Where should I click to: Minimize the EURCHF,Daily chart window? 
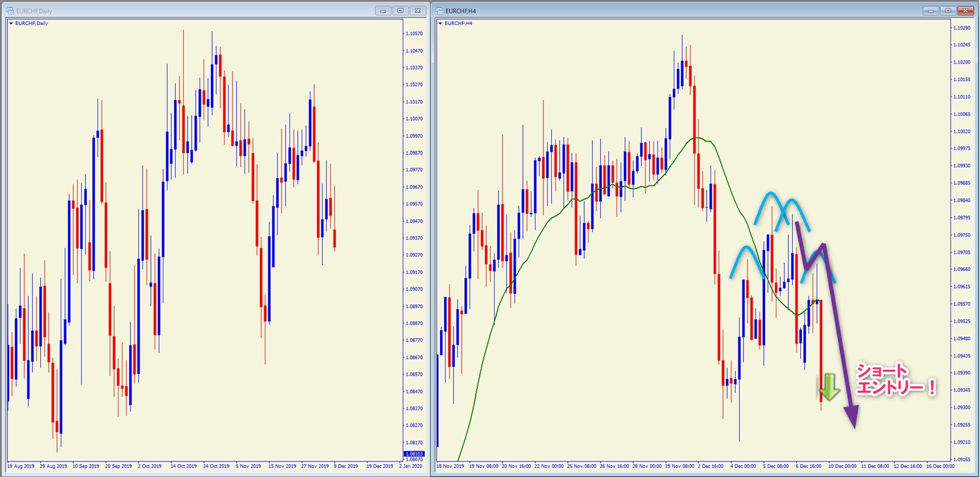[383, 11]
